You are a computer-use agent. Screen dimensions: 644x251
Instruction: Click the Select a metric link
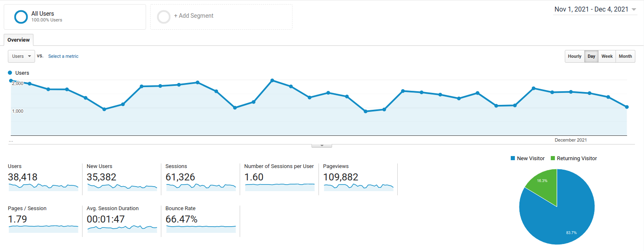63,57
